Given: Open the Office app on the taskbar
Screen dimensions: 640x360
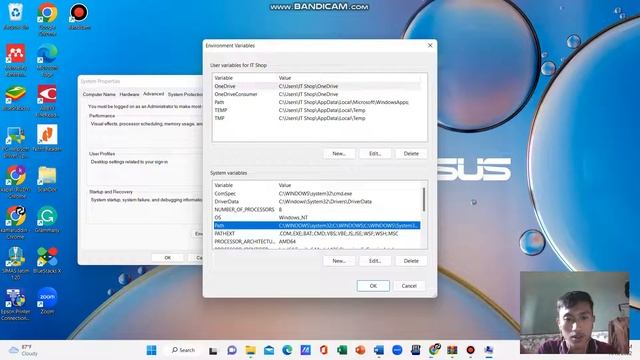Looking at the screenshot, I should click(x=324, y=350).
